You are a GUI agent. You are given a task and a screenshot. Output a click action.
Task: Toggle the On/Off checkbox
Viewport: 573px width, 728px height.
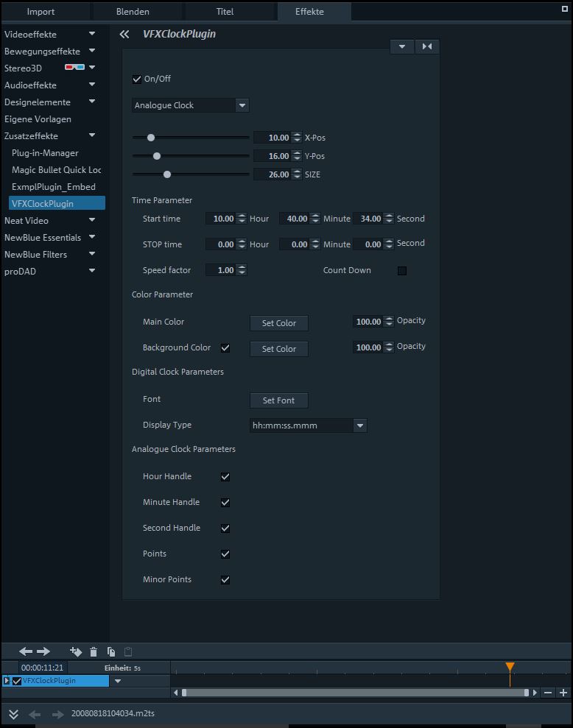137,79
